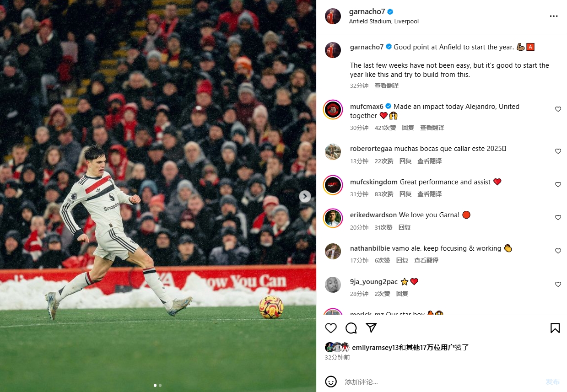Open garnacho7 profile picture in header
The image size is (567, 392).
point(333,16)
